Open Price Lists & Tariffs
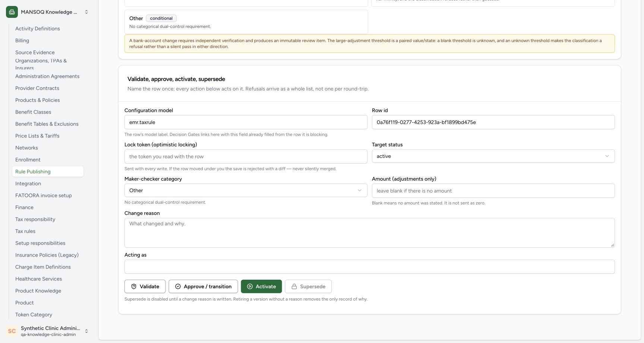The width and height of the screenshot is (644, 343). pos(37,136)
